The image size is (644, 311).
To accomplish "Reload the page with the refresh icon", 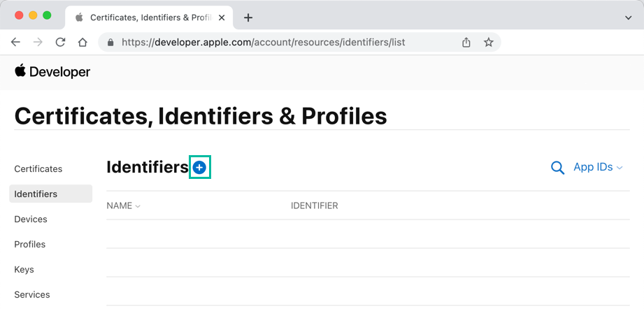I will click(x=60, y=42).
